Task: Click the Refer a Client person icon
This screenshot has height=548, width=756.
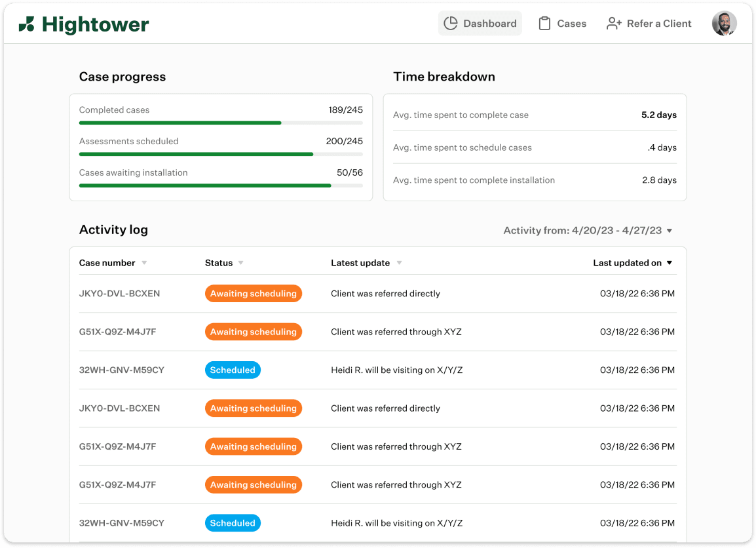Action: pyautogui.click(x=614, y=24)
